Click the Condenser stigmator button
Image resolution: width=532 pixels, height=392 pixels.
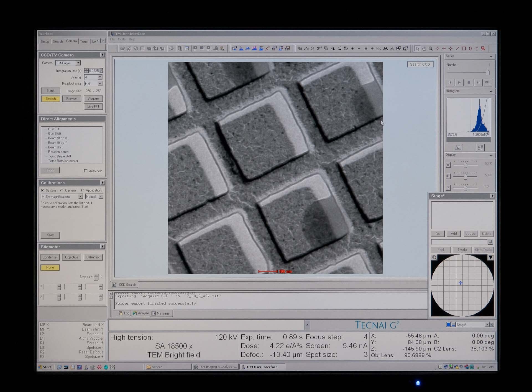click(50, 257)
